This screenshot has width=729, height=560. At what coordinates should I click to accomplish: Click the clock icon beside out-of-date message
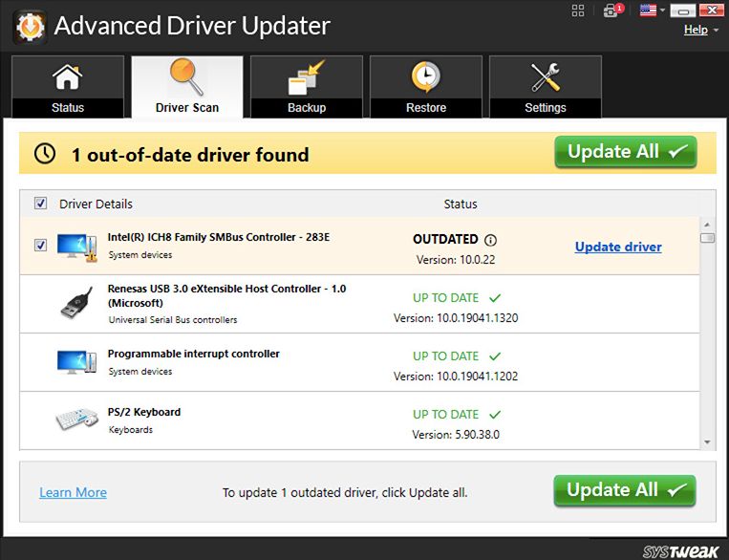pyautogui.click(x=45, y=154)
